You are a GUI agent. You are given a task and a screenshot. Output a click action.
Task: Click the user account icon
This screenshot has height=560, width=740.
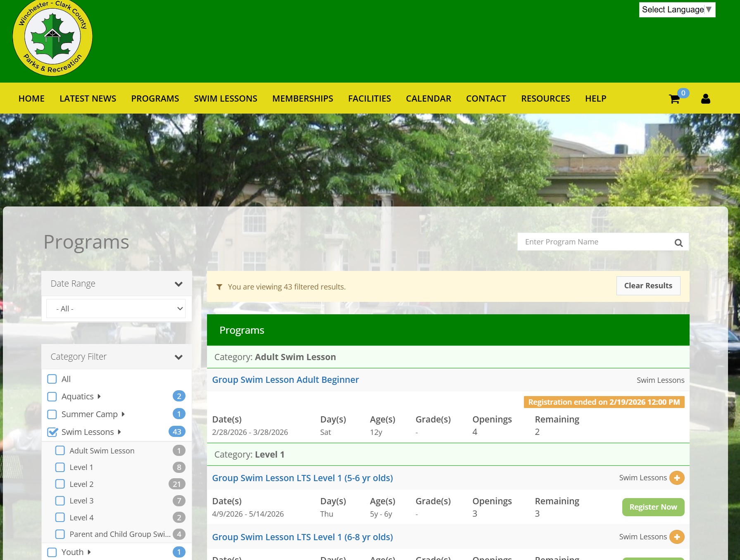pyautogui.click(x=705, y=99)
